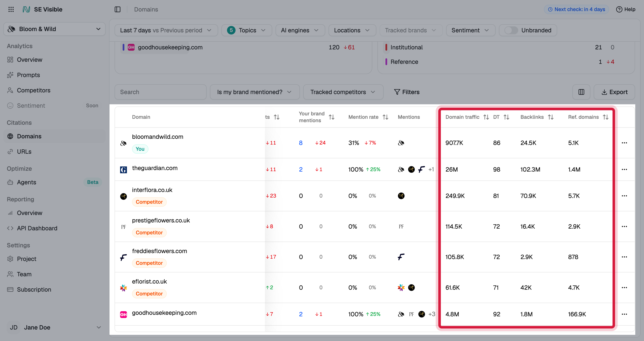The height and width of the screenshot is (341, 644).
Task: Open the Filters button
Action: coord(407,92)
